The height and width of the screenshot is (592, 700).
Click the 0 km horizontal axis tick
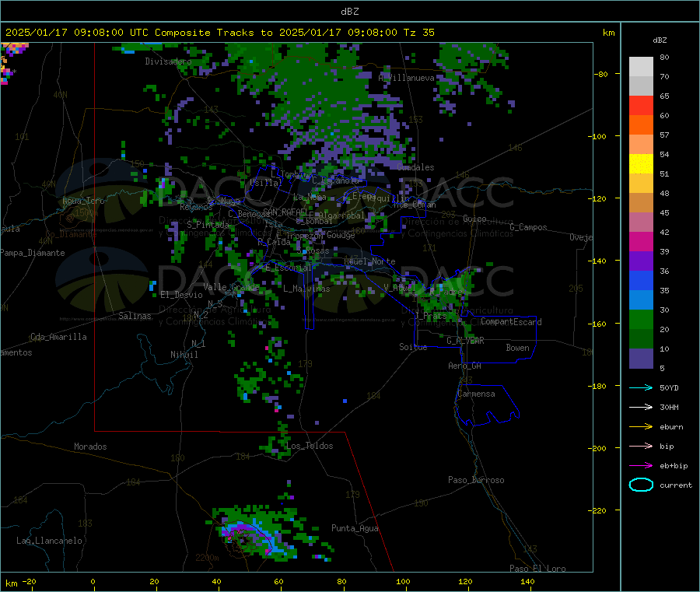[x=93, y=581]
